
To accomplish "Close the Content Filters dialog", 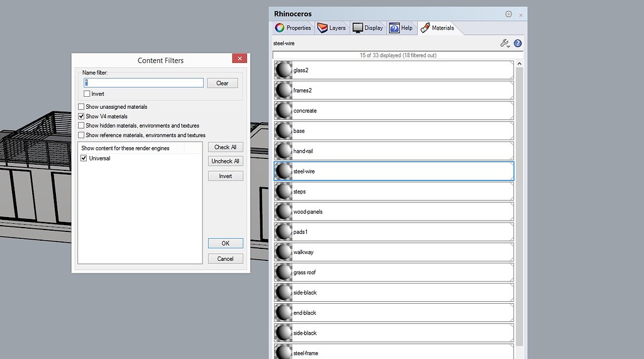I will point(240,58).
